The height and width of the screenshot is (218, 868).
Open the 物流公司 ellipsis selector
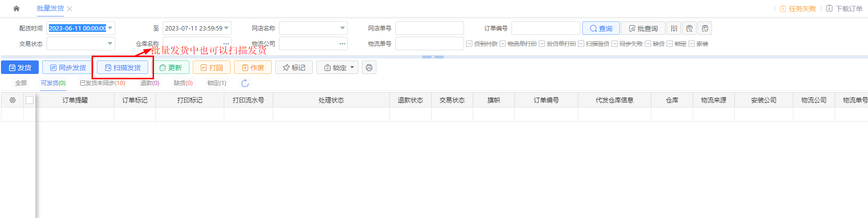coord(342,44)
